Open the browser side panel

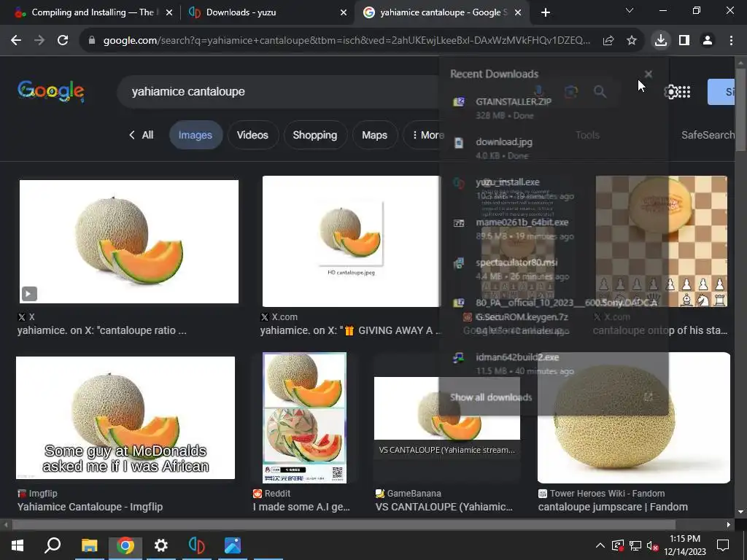(x=684, y=41)
